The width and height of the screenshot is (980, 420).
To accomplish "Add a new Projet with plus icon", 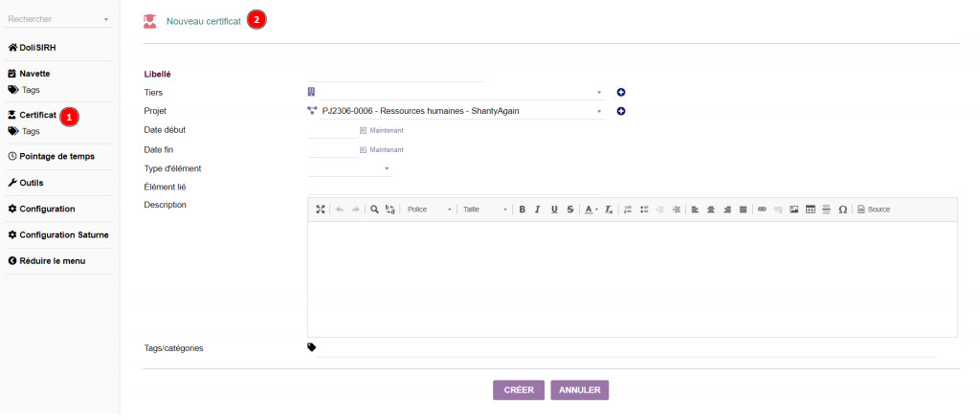I will 621,111.
